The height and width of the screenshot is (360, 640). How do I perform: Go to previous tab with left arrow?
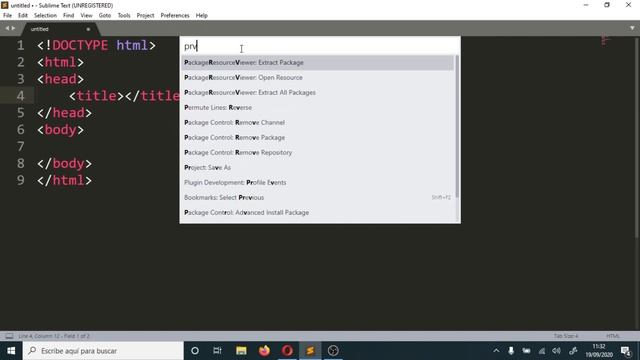click(7, 28)
